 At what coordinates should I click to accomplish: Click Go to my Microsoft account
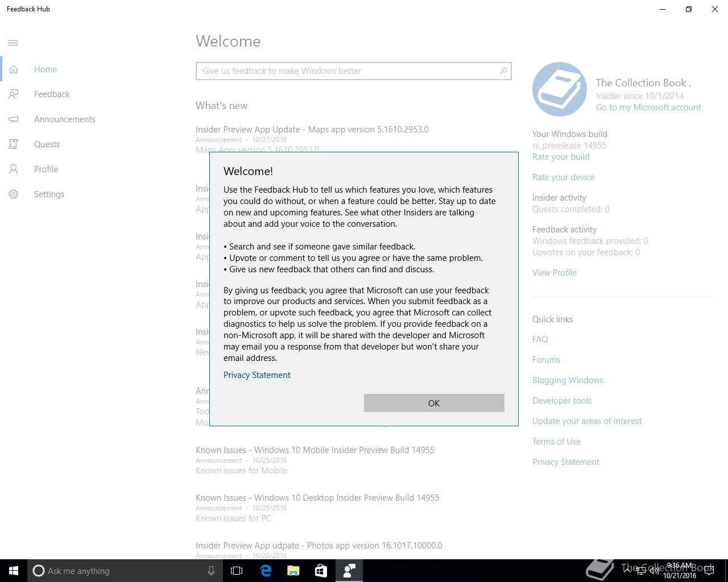(x=648, y=107)
